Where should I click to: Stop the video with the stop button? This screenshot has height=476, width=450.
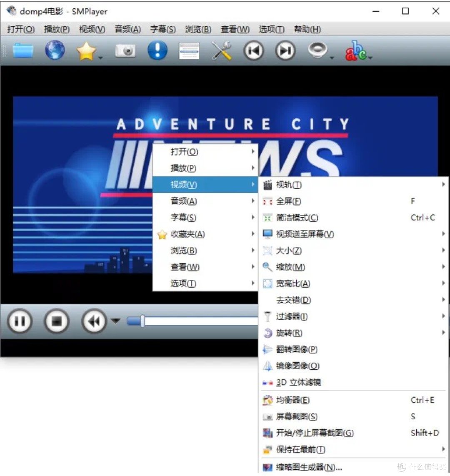tap(56, 321)
